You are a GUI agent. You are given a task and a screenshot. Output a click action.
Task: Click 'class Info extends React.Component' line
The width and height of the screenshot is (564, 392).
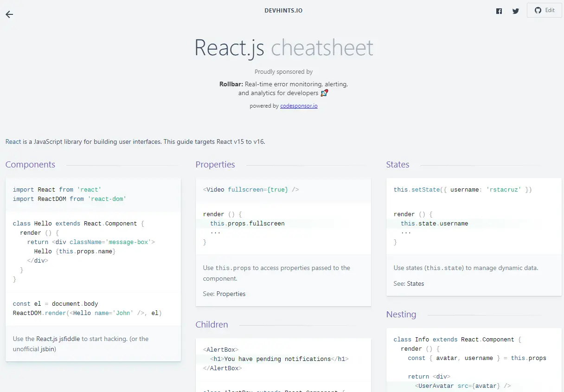(x=457, y=340)
